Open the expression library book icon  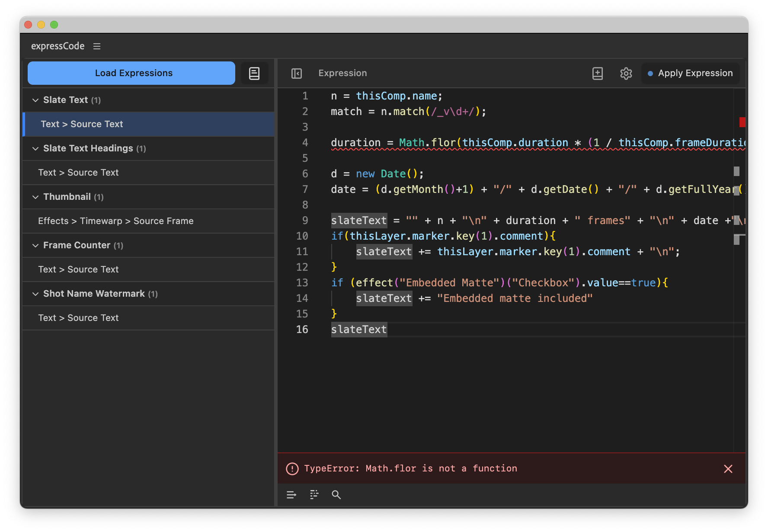(x=254, y=74)
